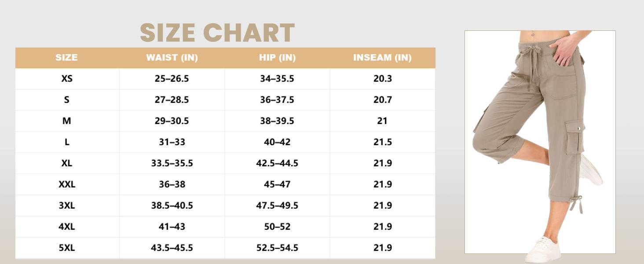Click hip value 34–35.5 for XS
Image resolution: width=644 pixels, height=264 pixels.
click(x=277, y=79)
